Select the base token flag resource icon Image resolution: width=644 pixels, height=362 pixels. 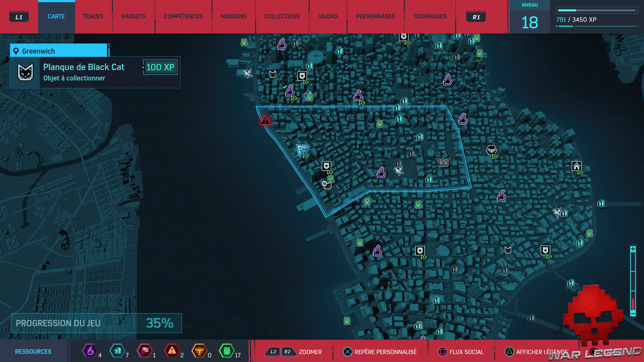tap(145, 351)
